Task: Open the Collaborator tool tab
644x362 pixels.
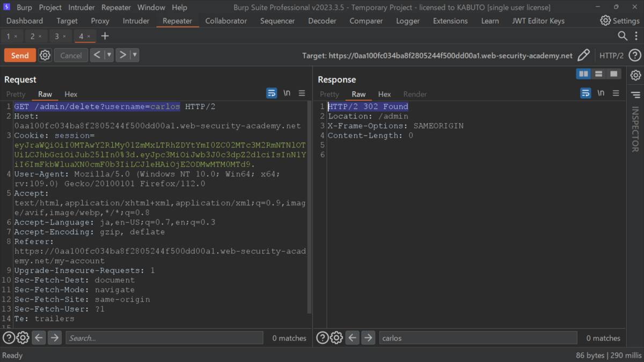Action: coord(226,21)
